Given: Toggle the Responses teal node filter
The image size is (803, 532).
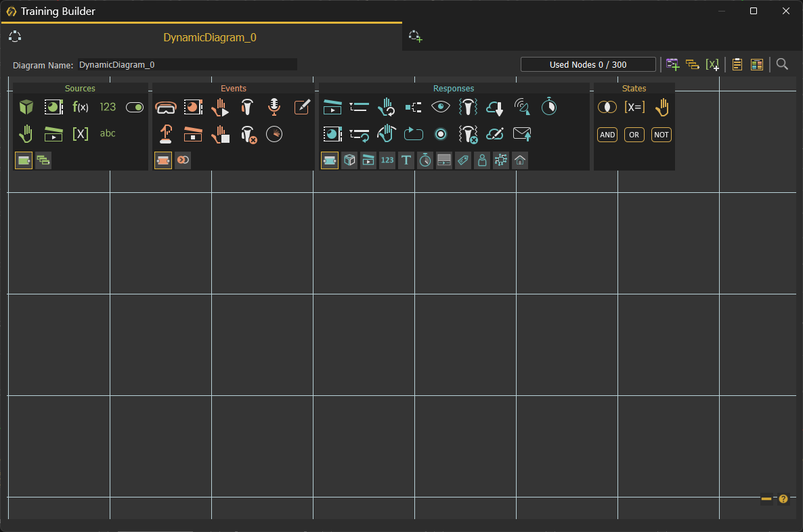Looking at the screenshot, I should click(x=330, y=160).
